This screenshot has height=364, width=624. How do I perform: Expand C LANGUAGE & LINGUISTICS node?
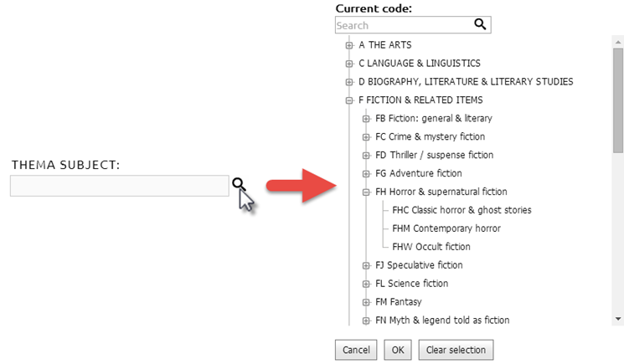click(x=349, y=64)
